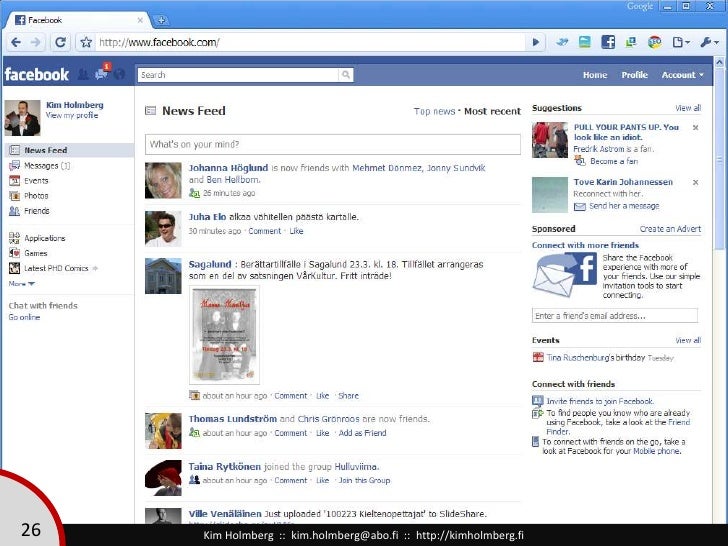
Task: Open the Events icon in left sidebar
Action: point(15,181)
